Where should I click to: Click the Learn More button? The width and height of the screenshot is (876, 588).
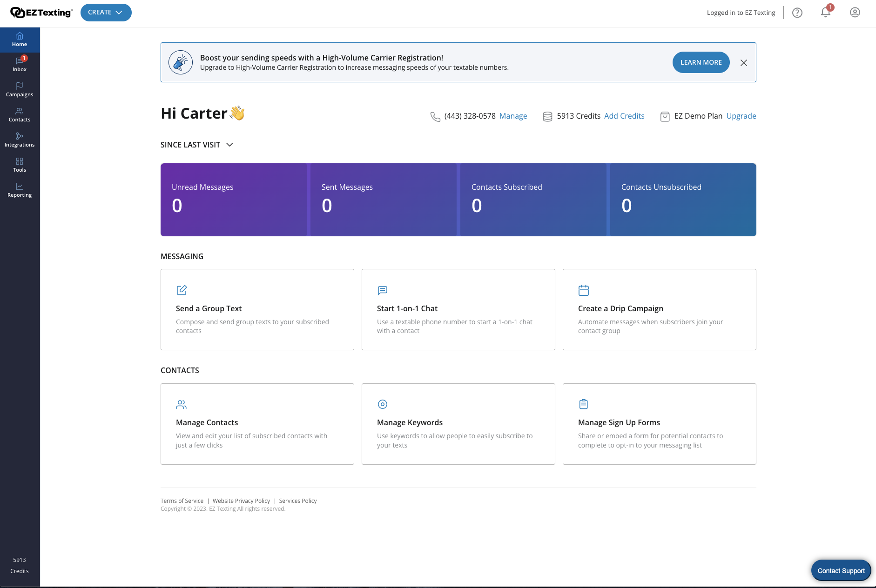tap(701, 62)
